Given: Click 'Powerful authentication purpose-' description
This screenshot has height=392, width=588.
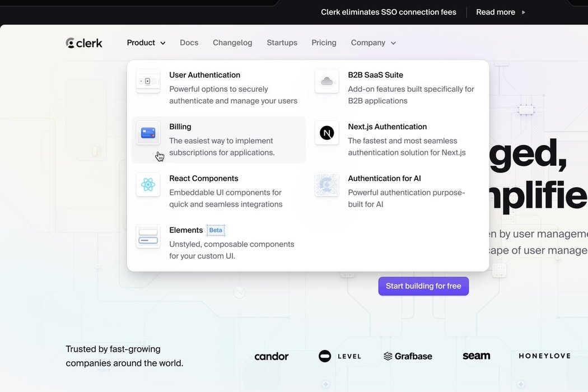Looking at the screenshot, I should pos(407,193).
